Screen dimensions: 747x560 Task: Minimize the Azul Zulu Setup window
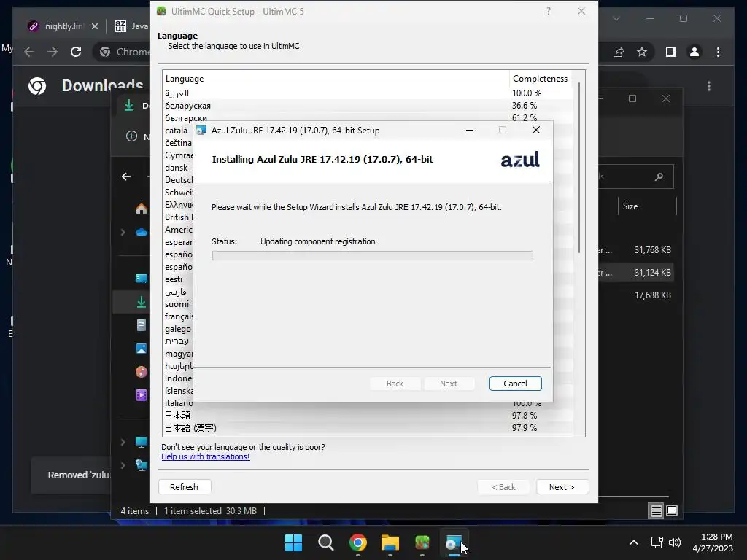[470, 130]
